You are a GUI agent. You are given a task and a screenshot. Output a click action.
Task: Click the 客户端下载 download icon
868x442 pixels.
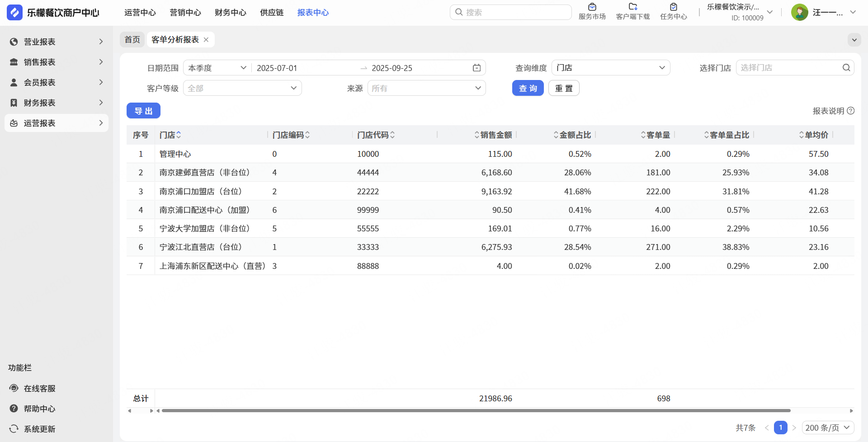tap(632, 7)
